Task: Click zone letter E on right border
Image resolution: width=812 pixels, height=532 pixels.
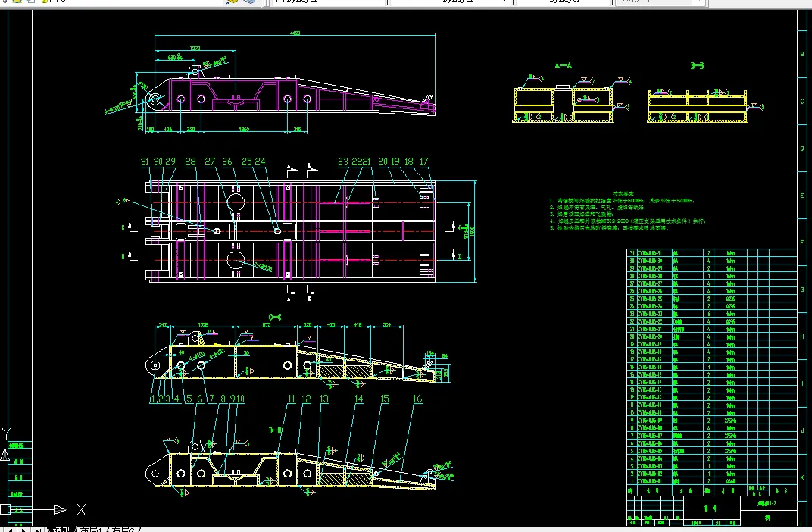Action: (x=802, y=196)
